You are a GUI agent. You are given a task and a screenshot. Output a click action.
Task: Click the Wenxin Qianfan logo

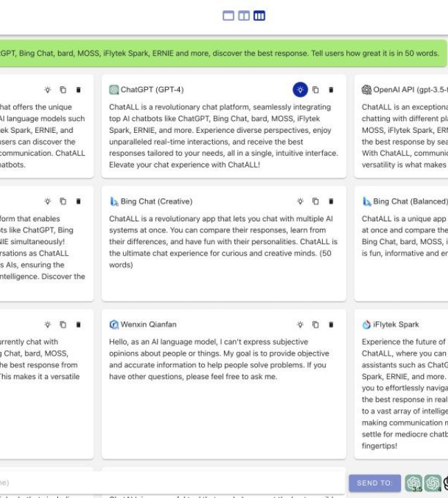(113, 324)
